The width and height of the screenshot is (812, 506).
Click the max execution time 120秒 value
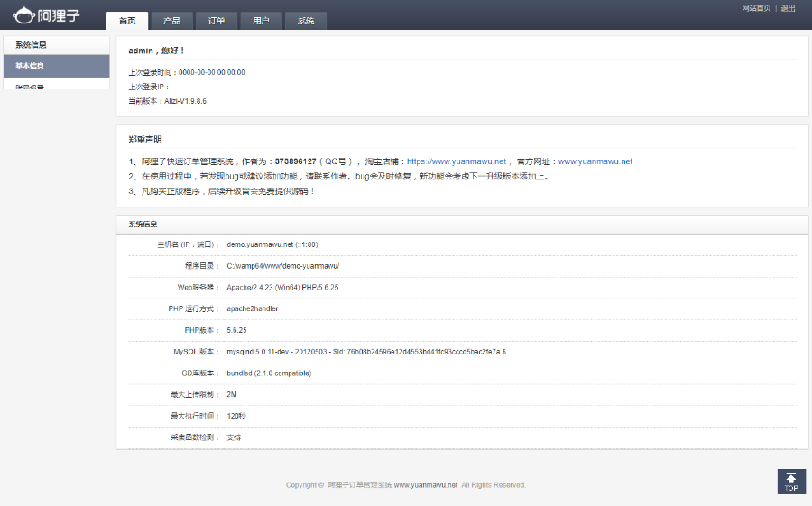236,416
